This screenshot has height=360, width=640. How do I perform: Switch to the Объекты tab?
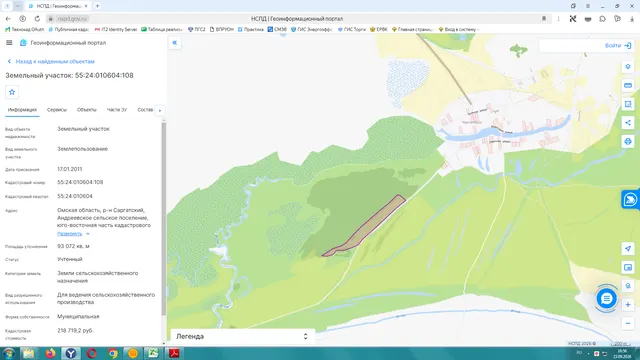tap(87, 110)
